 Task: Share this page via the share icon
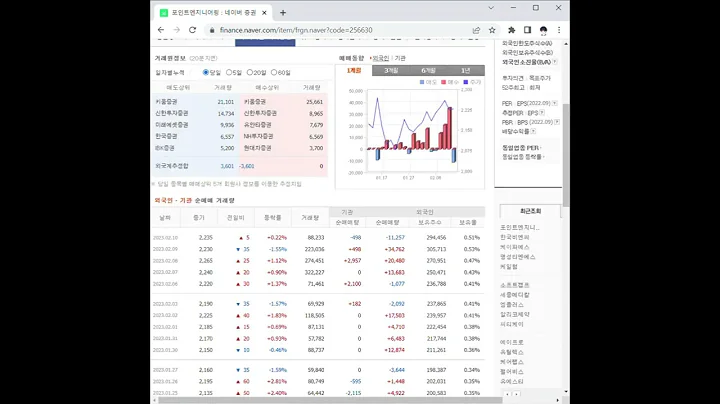point(476,30)
